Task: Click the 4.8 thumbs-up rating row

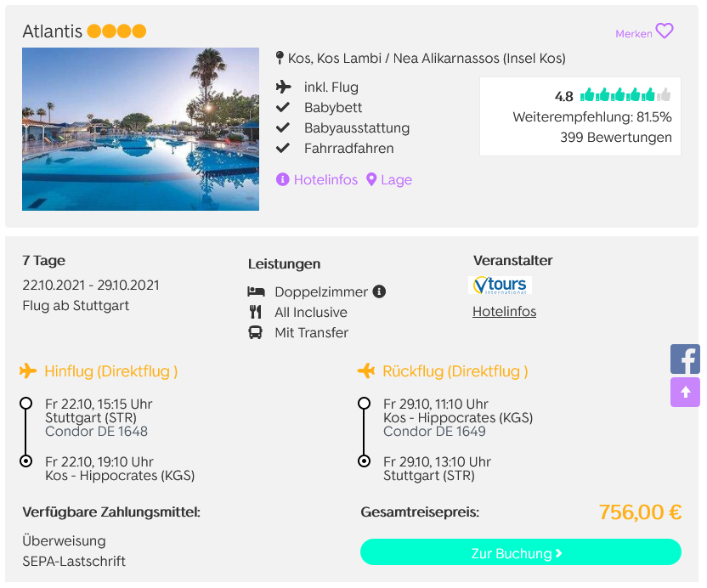Action: click(x=613, y=96)
